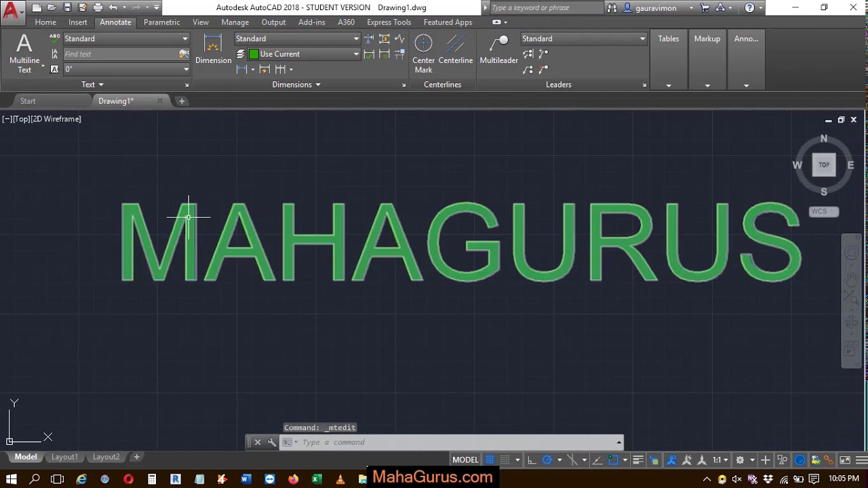Click the Help question mark icon
This screenshot has height=488, width=868.
click(x=749, y=8)
